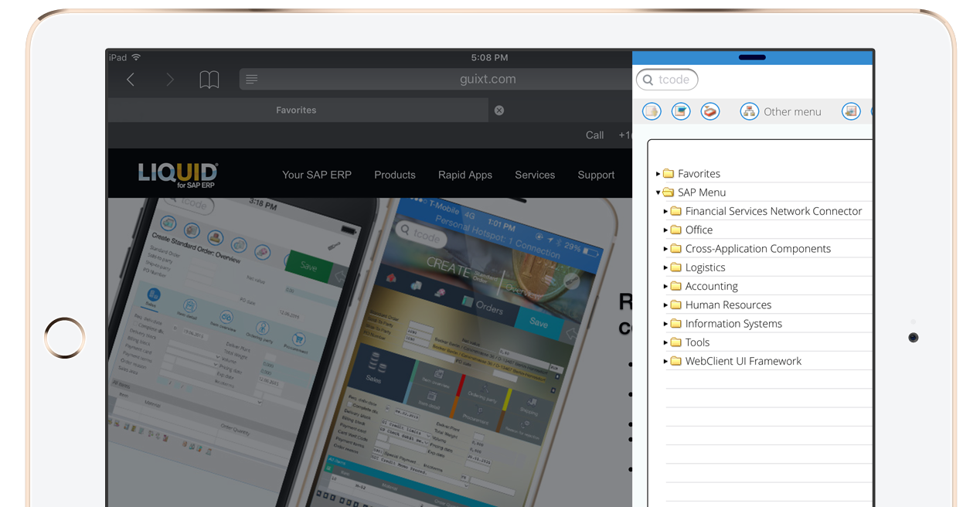Screen dimensions: 980x507
Task: Expand Financial Services Network Connector node
Action: pos(666,211)
